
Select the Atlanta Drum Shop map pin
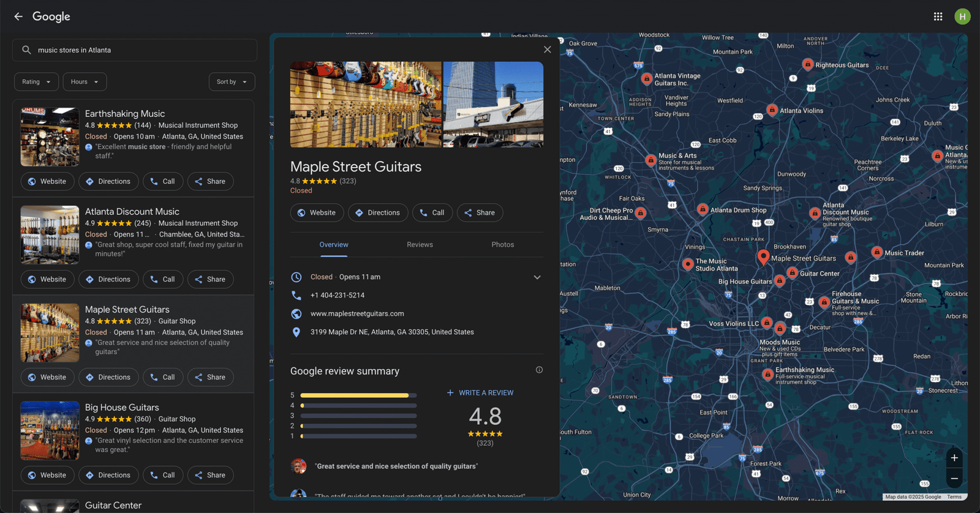pyautogui.click(x=703, y=209)
